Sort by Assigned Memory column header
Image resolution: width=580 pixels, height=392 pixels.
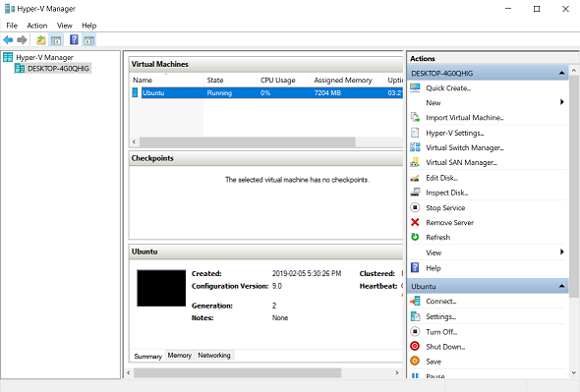[347, 80]
